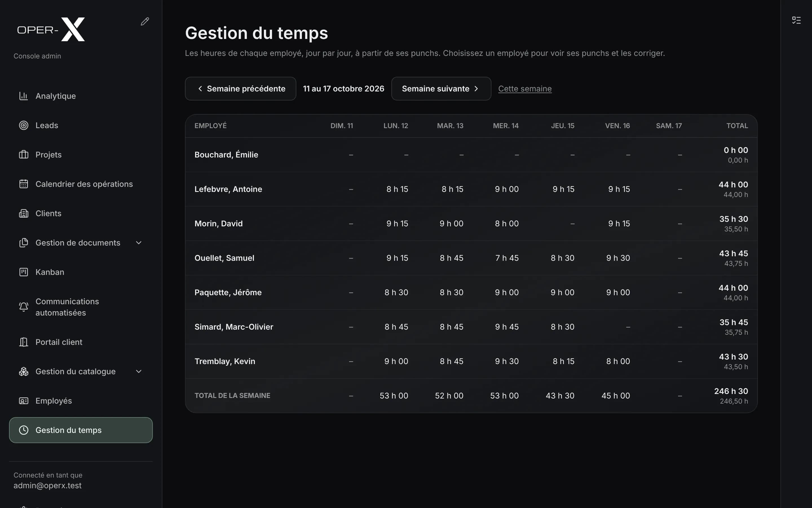Image resolution: width=812 pixels, height=508 pixels.
Task: Select employee Ouellet, Samuel
Action: coord(224,258)
